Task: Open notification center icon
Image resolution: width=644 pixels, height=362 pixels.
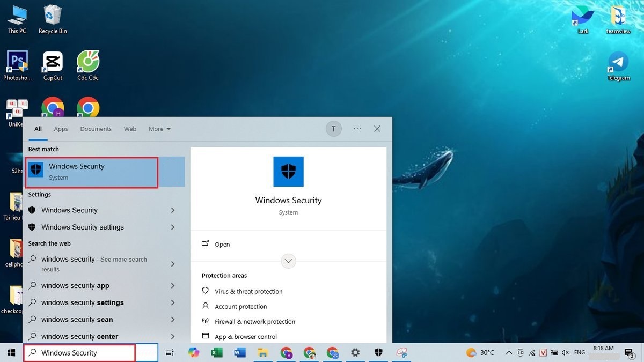Action: pyautogui.click(x=630, y=352)
